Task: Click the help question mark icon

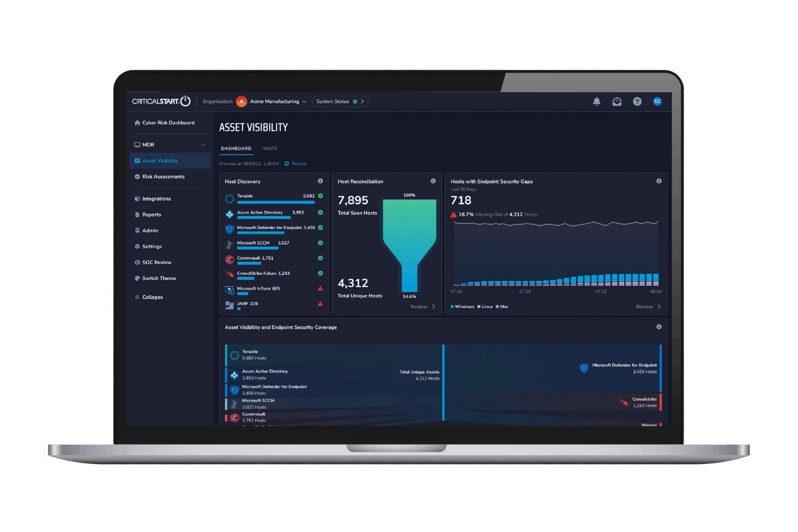Action: (x=637, y=101)
